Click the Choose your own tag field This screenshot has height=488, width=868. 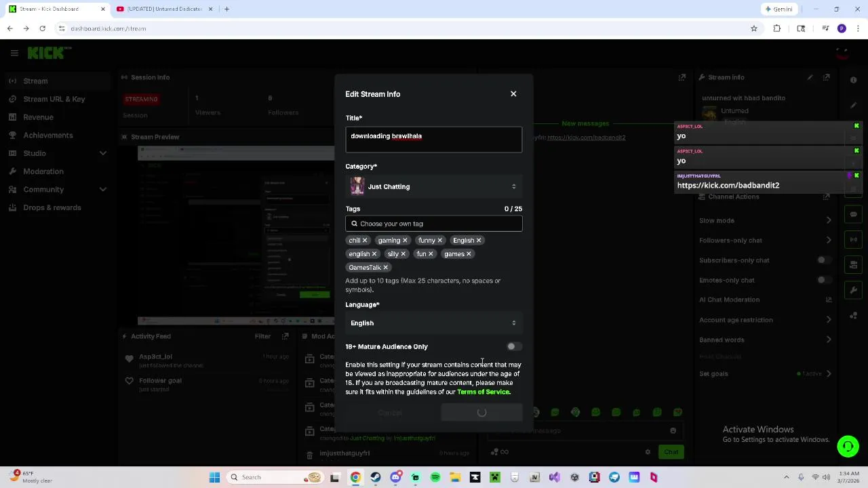pyautogui.click(x=434, y=224)
